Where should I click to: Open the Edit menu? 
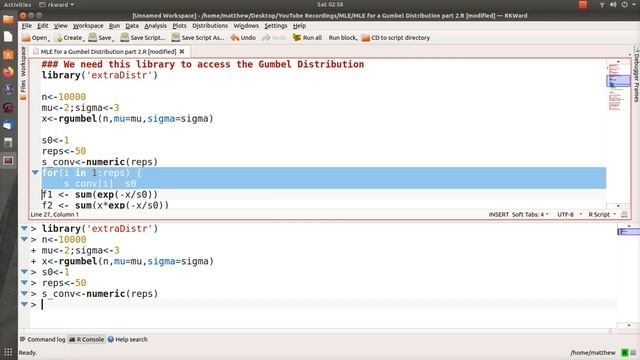point(42,26)
